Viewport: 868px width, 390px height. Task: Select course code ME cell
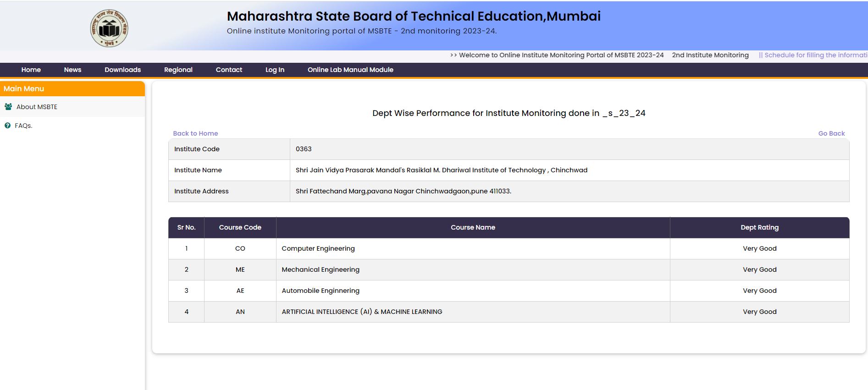coord(240,269)
